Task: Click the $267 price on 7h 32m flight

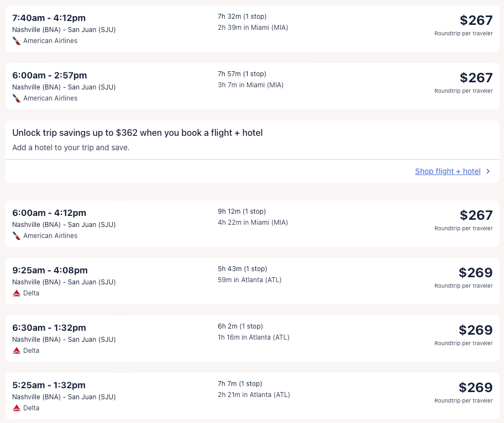Action: tap(476, 20)
